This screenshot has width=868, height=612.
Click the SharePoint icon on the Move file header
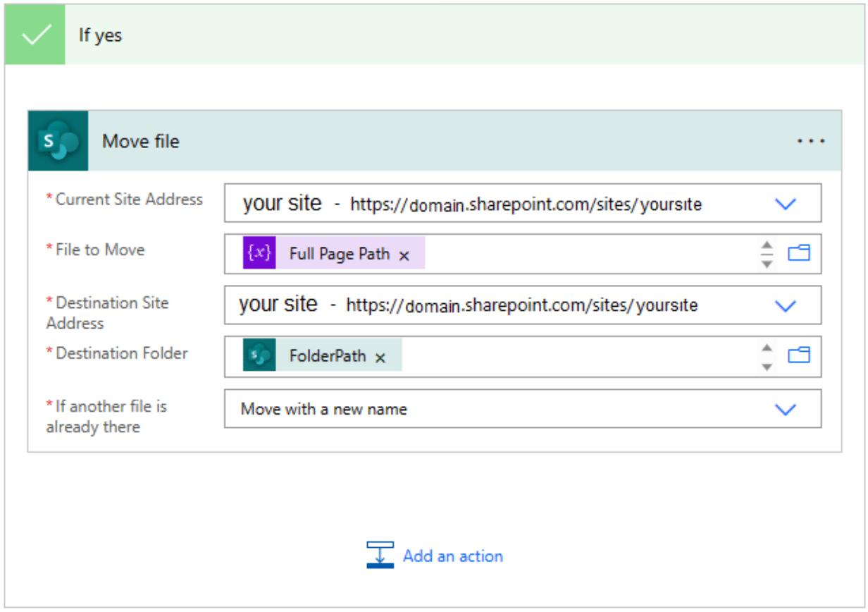coord(57,141)
